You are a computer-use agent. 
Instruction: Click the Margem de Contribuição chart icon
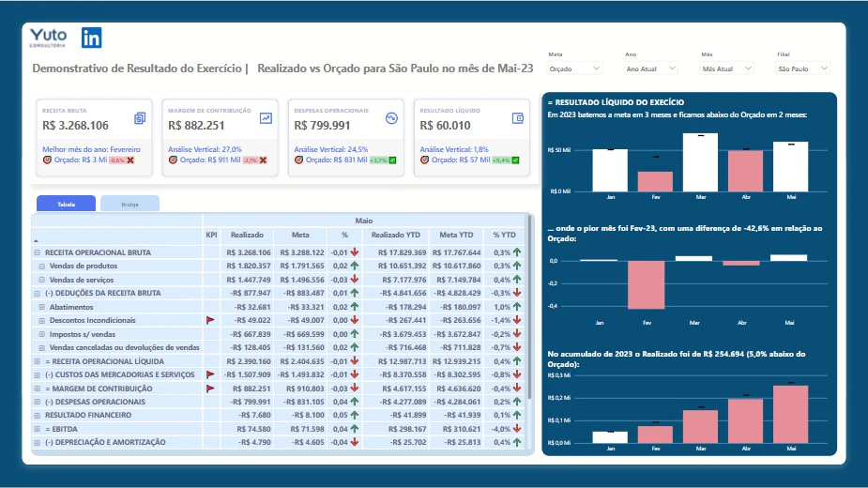pos(266,118)
